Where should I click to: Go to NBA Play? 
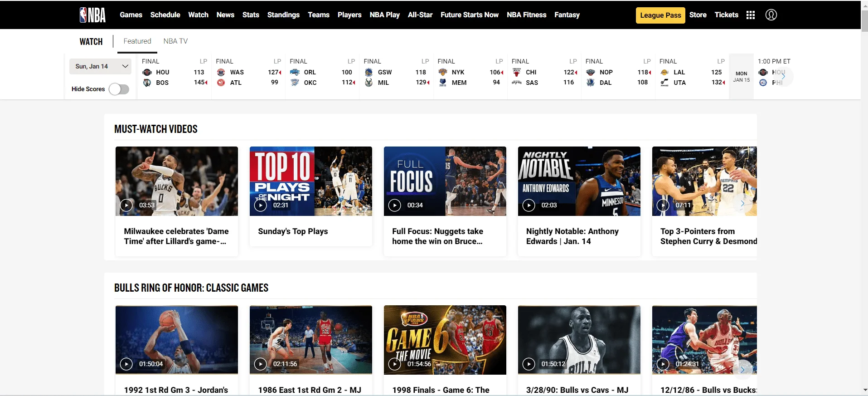(385, 15)
